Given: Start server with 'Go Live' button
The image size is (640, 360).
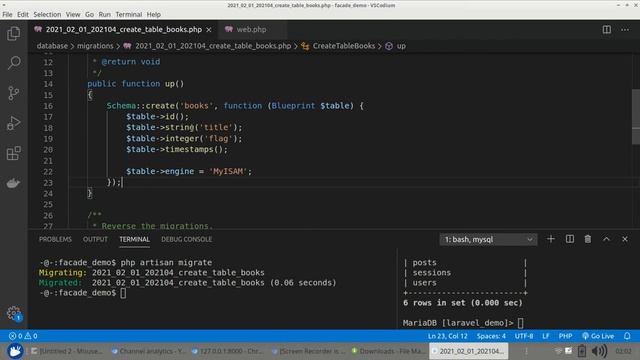Looking at the screenshot, I should point(598,336).
